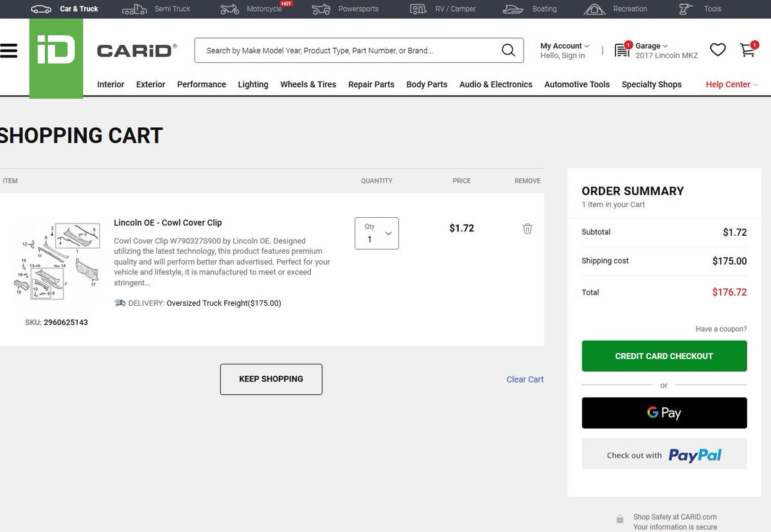Click the Car & Truck label
This screenshot has width=771, height=532.
(x=79, y=9)
